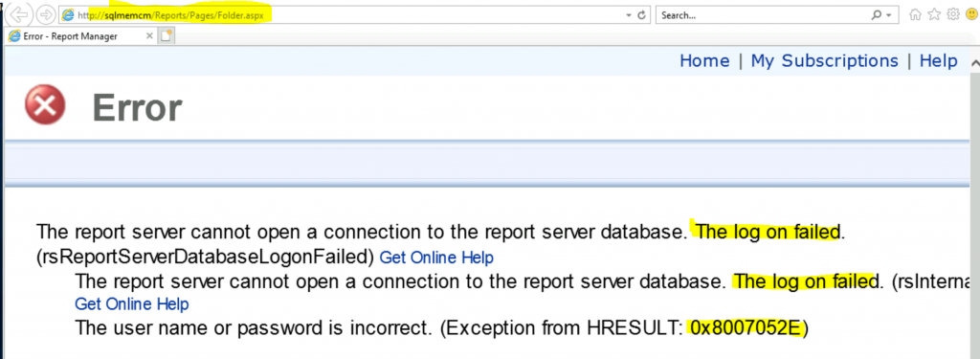The height and width of the screenshot is (359, 980).
Task: Open the Help link
Action: [x=938, y=60]
